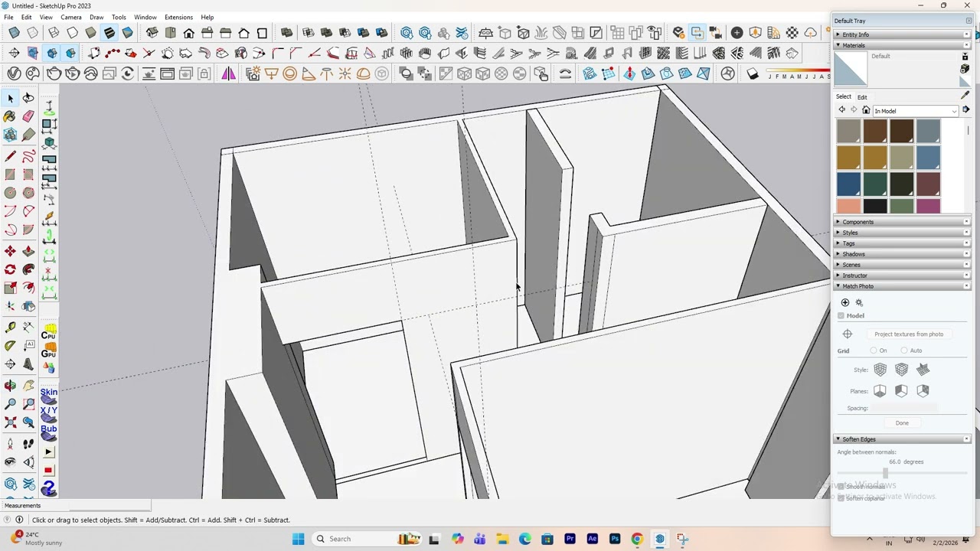980x551 pixels.
Task: Collapse the Soften Edges panel
Action: [x=902, y=439]
